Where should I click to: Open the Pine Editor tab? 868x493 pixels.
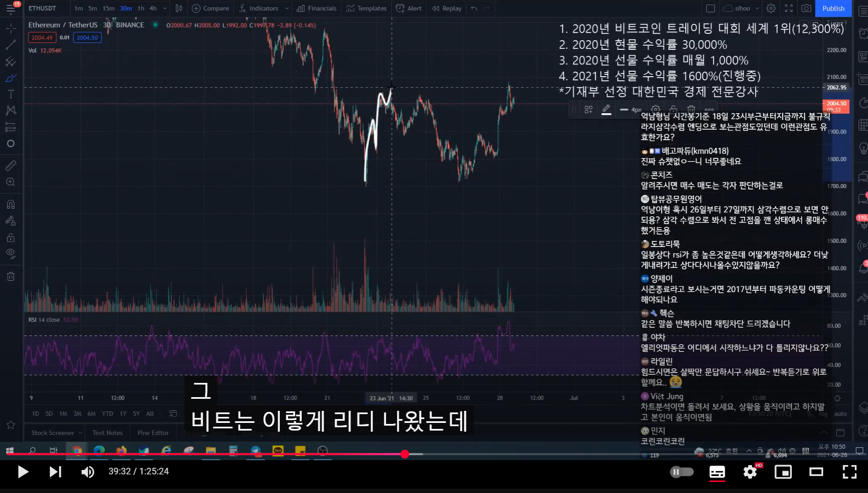(153, 433)
